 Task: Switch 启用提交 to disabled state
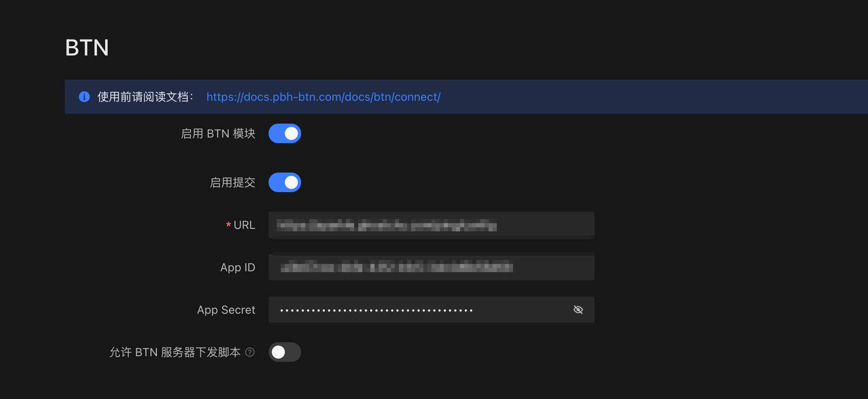284,182
